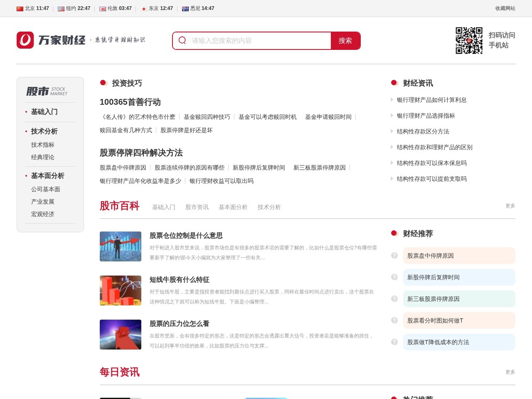
Task: Click question mark icon beside 股票做T降低成本的方法
Action: point(394,342)
